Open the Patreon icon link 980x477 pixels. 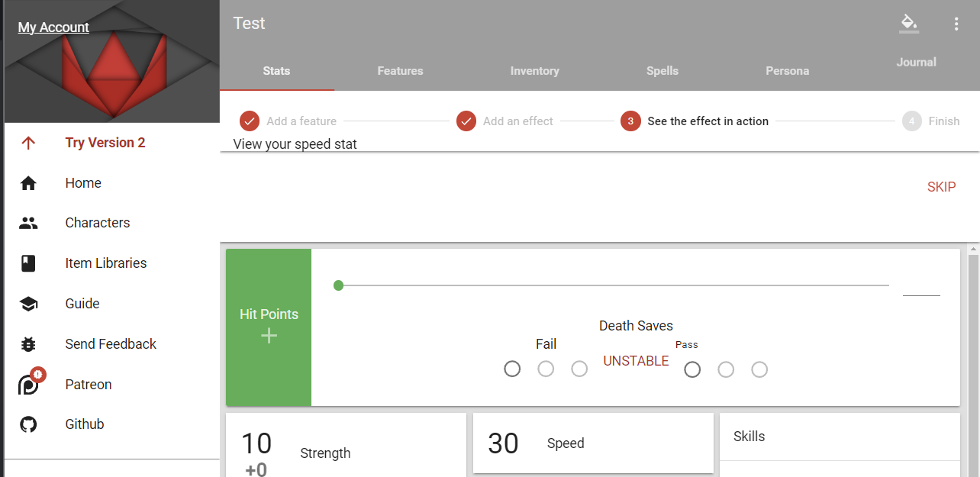tap(28, 385)
